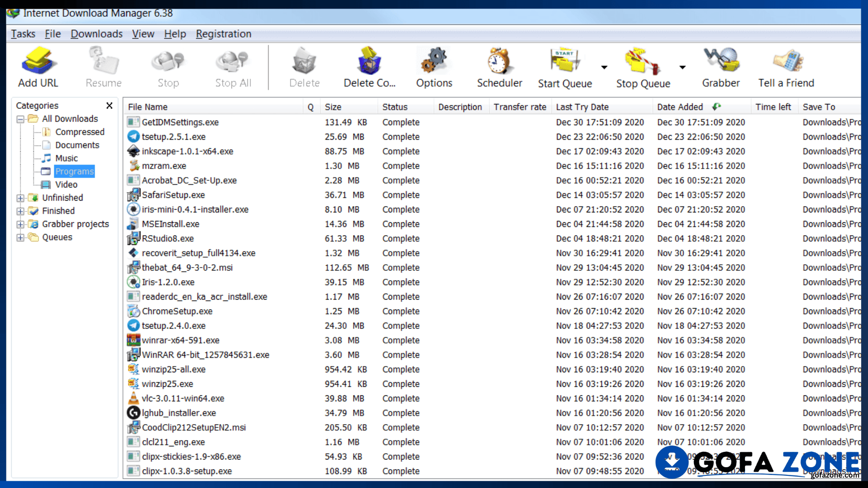Click the Telegram icon beside tsetup.2.5.1.exe

pyautogui.click(x=133, y=136)
